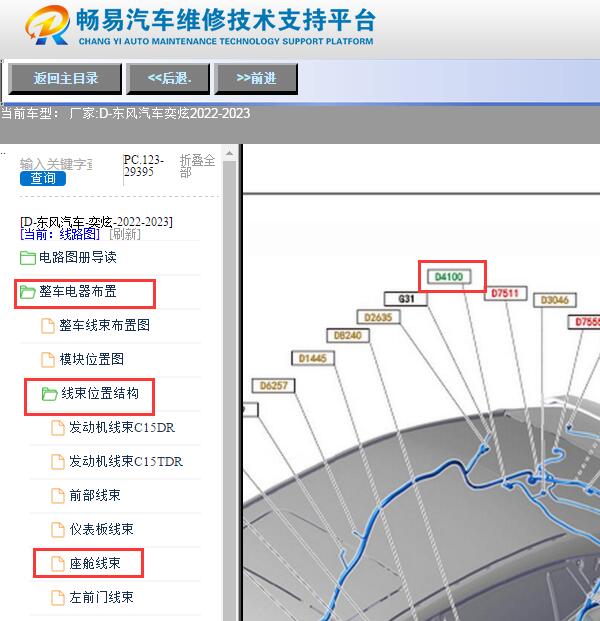Select 电路图册导读 tree entry
Screen dimensions: 600x621
click(x=78, y=257)
